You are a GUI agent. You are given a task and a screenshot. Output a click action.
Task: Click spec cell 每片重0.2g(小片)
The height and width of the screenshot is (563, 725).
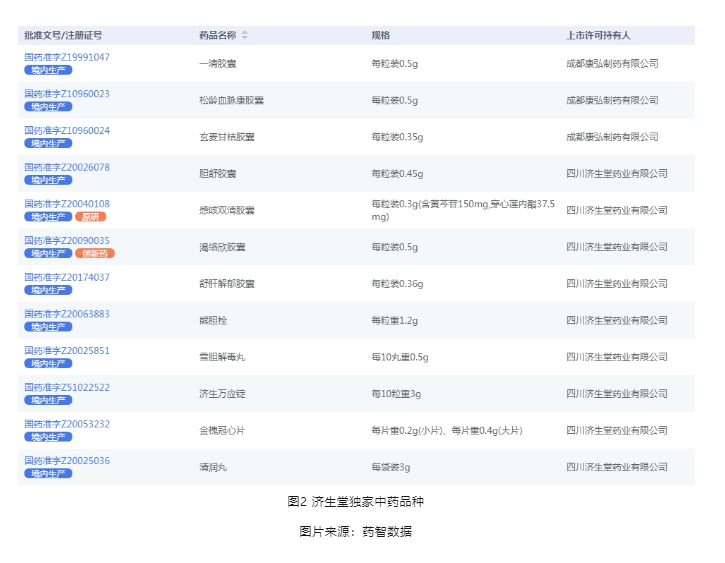[447, 430]
